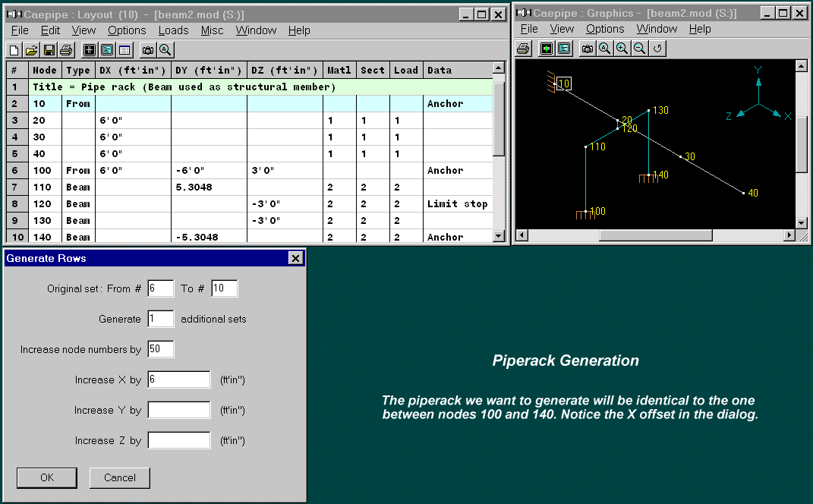The image size is (813, 504).
Task: Zoom in on the Graphics view
Action: 622,49
